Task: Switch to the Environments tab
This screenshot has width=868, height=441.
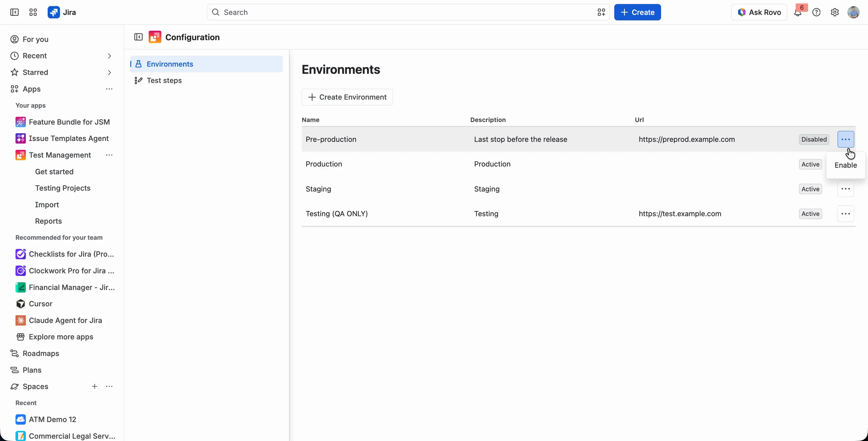Action: tap(206, 64)
